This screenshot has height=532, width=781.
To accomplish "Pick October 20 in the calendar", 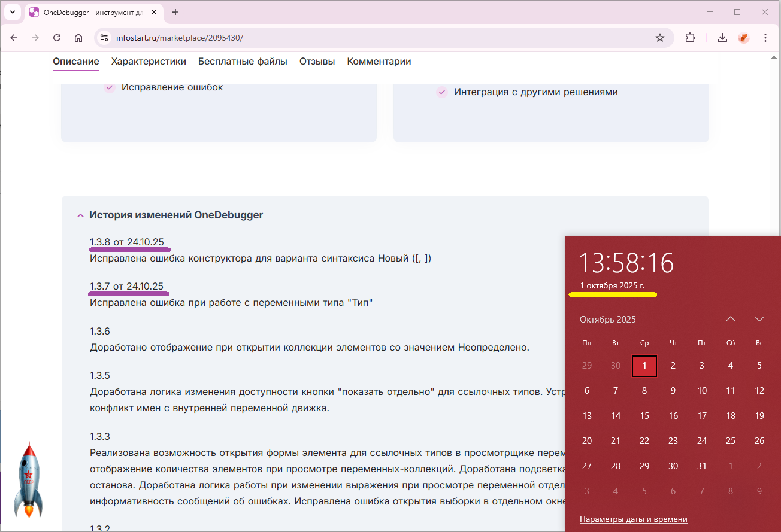I will point(587,441).
